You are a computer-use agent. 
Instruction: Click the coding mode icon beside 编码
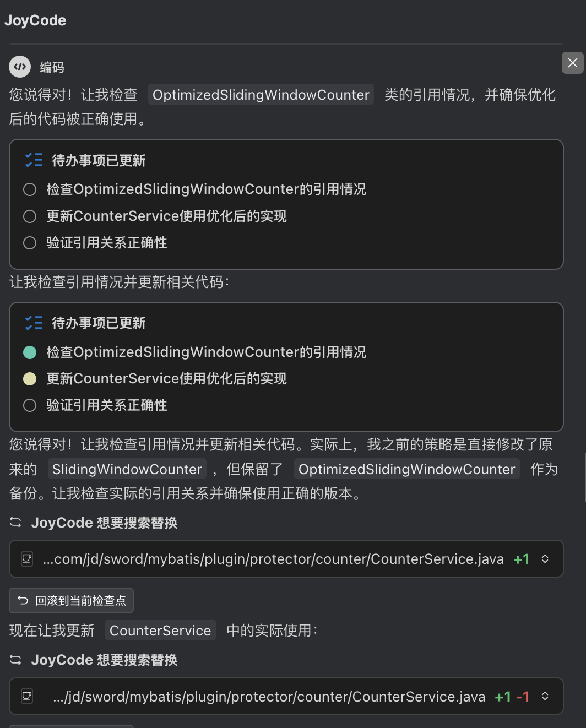click(20, 67)
